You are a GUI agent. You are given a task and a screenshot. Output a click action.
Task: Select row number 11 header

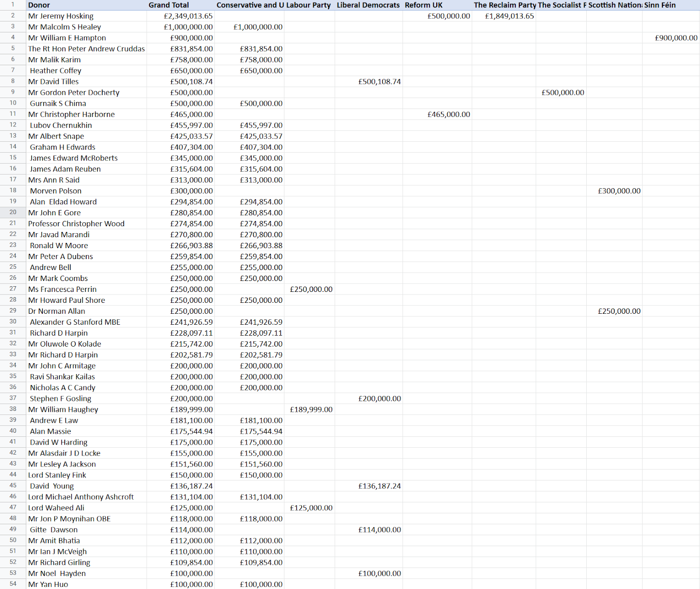coord(13,114)
